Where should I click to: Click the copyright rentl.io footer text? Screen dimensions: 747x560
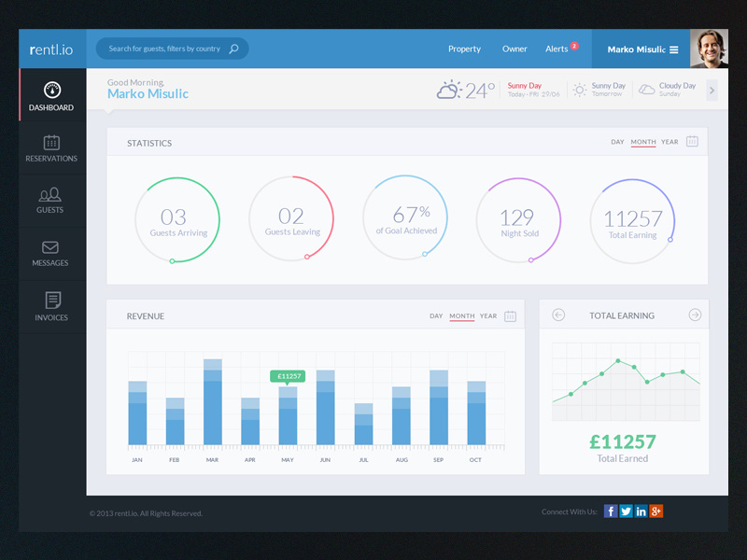coord(146,513)
